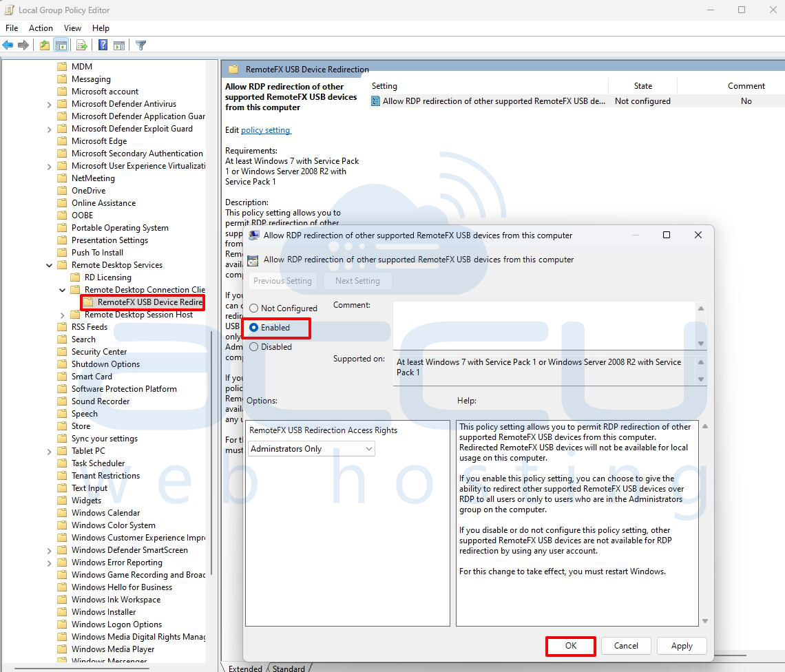Collapse the Remote Desktop Services node
Viewport: 785px width, 672px height.
49,265
